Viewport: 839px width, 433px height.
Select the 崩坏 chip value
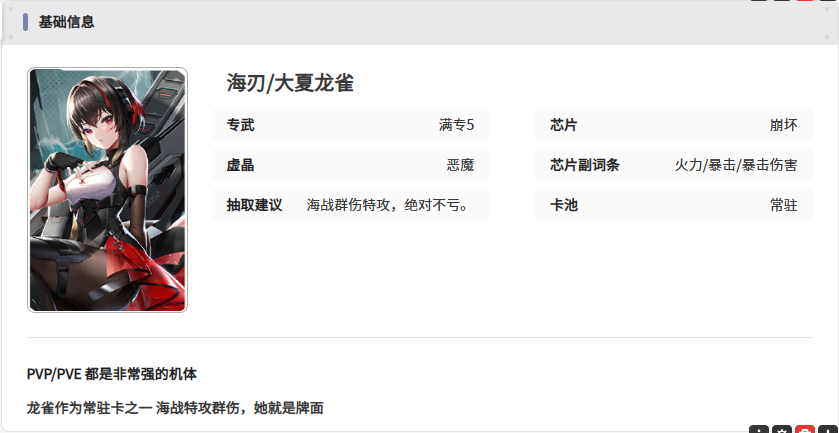coord(784,125)
